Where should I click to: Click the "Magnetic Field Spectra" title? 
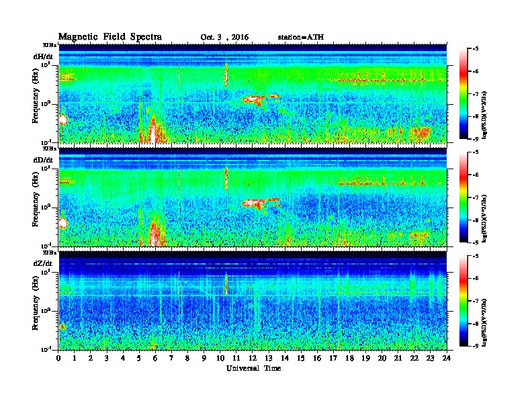coord(110,37)
